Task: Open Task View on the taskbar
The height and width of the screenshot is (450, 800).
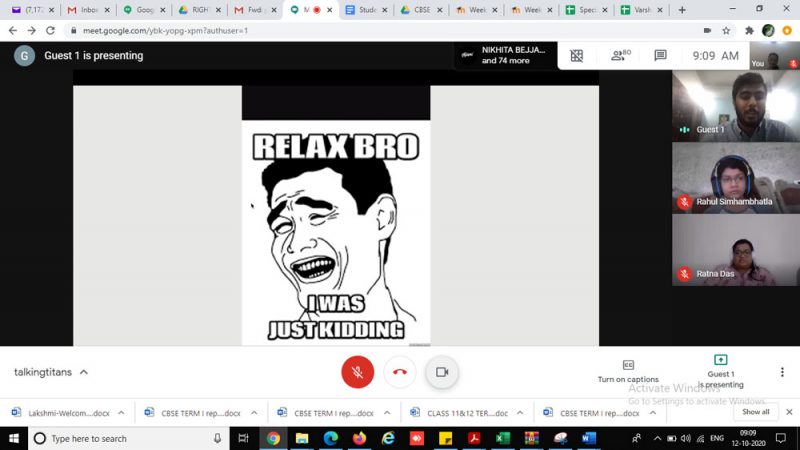Action: click(x=243, y=438)
